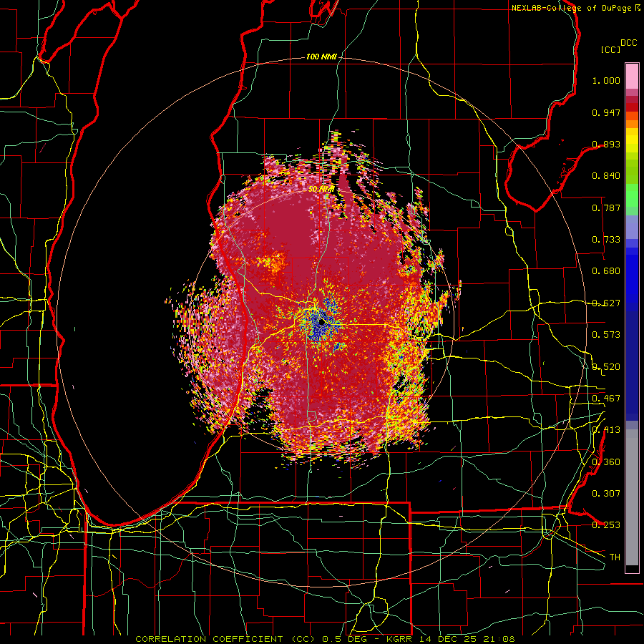
Task: Click the 0.520 scale value
Action: (606, 367)
